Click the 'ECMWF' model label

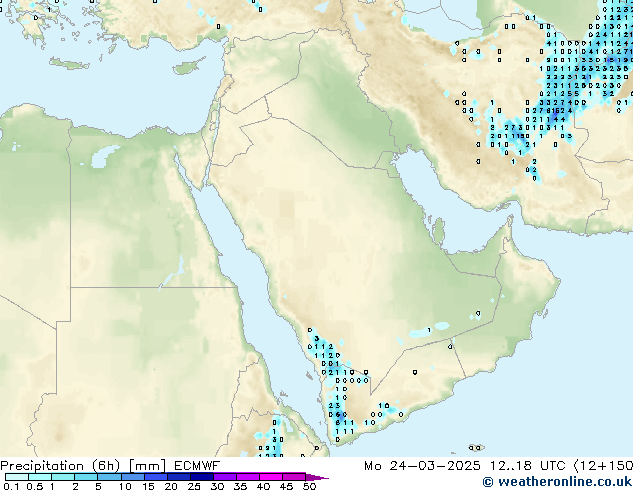click(197, 466)
